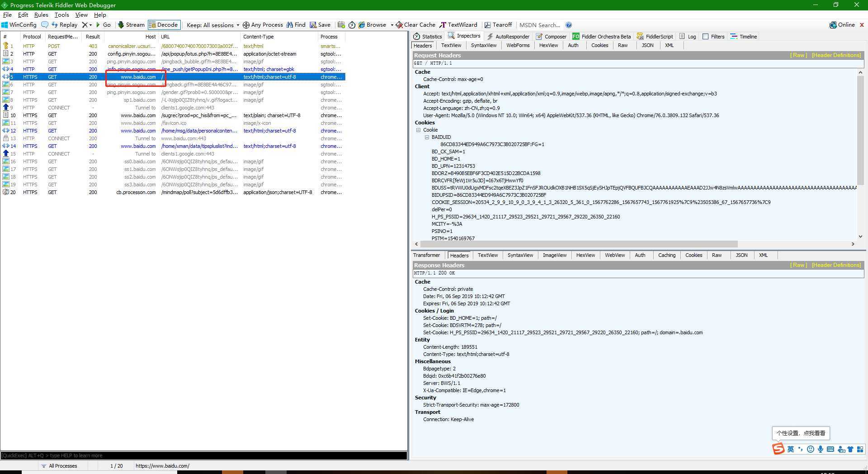
Task: Open Keep: All sessions dropdown
Action: tap(213, 25)
